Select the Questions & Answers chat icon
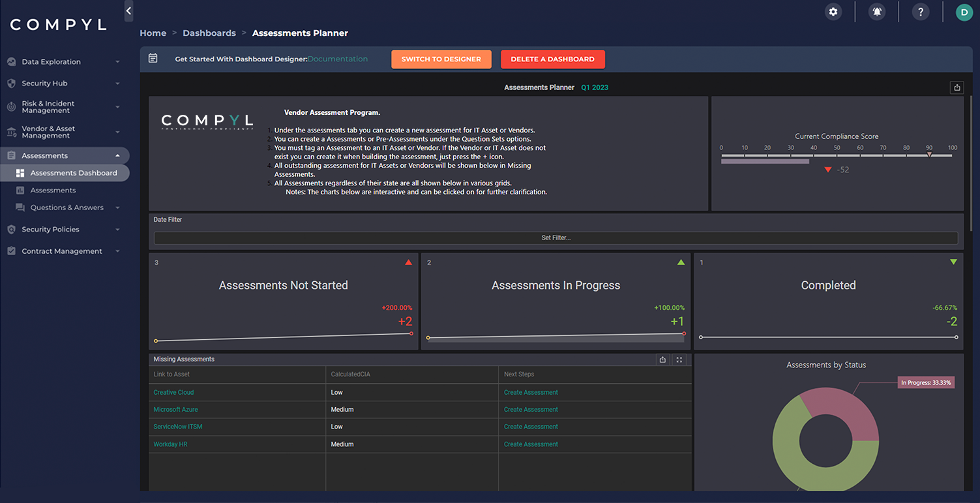The width and height of the screenshot is (980, 503). [x=22, y=207]
